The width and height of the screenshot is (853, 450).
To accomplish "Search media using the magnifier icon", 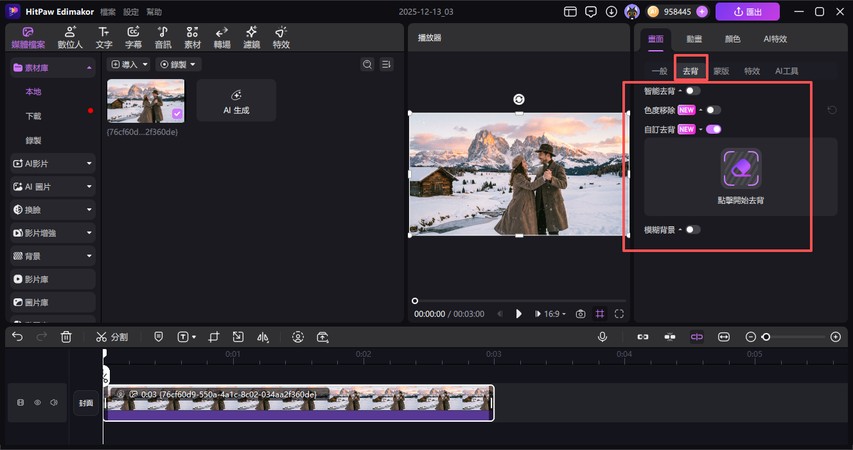I will point(367,64).
